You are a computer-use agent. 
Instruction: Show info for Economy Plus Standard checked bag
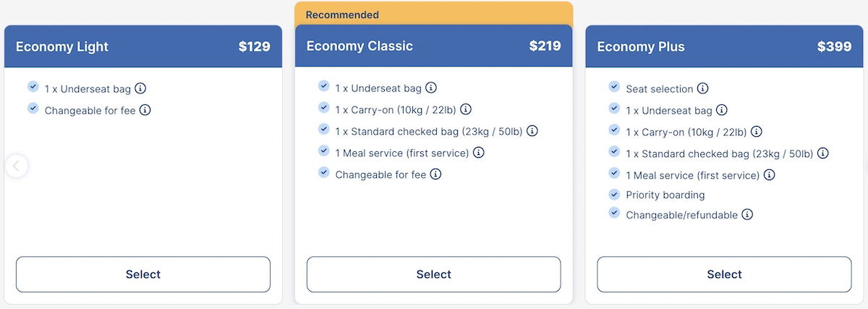point(823,153)
